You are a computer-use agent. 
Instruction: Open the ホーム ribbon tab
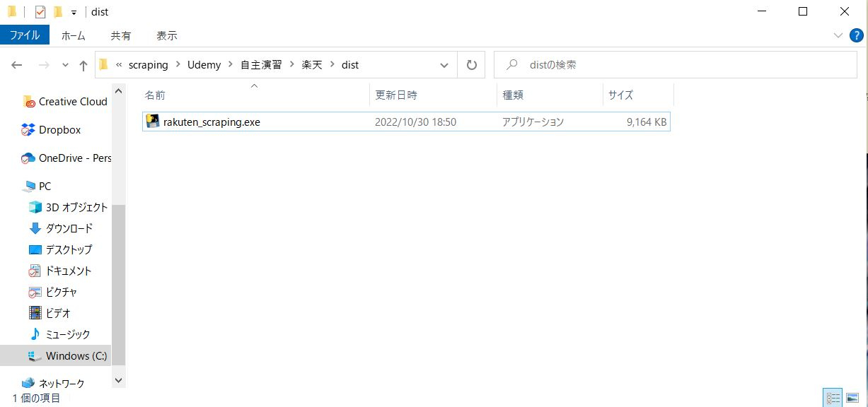[x=74, y=35]
